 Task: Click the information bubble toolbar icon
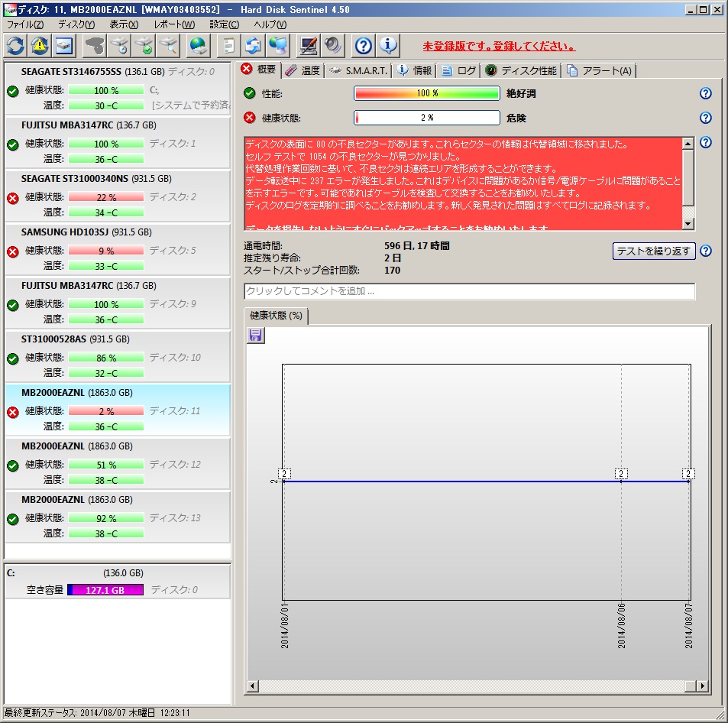388,46
